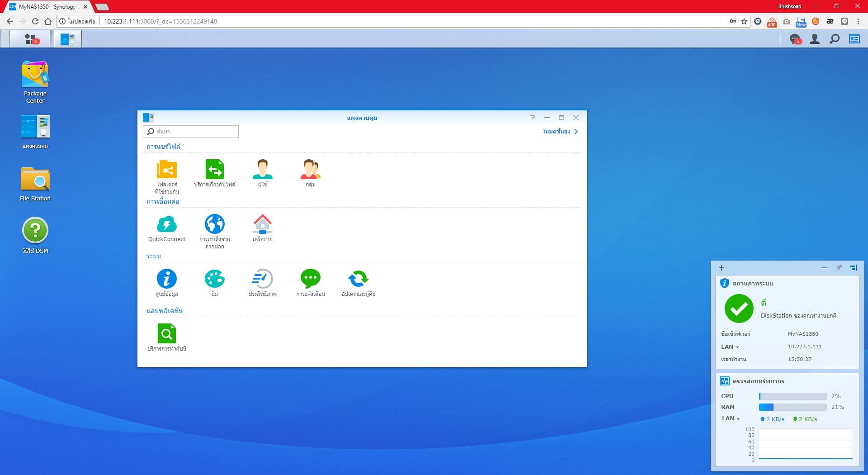Bookmark this page with star icon

pyautogui.click(x=744, y=21)
